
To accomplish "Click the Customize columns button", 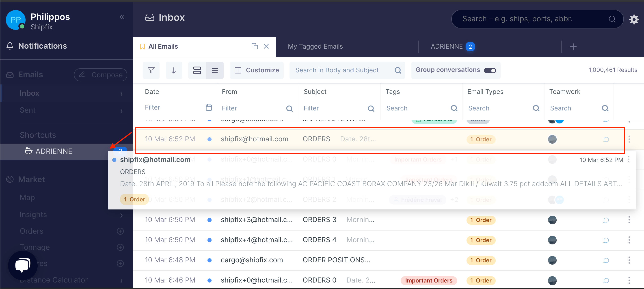I will click(x=257, y=70).
